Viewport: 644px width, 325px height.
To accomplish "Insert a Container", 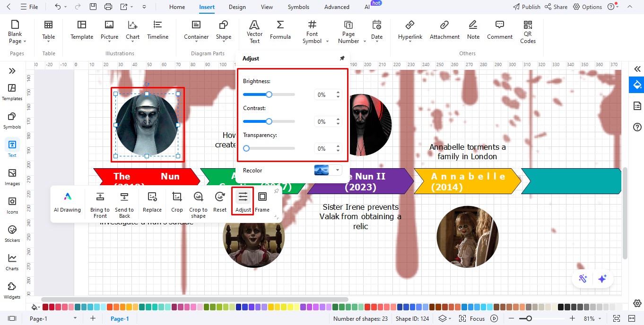I will [196, 30].
